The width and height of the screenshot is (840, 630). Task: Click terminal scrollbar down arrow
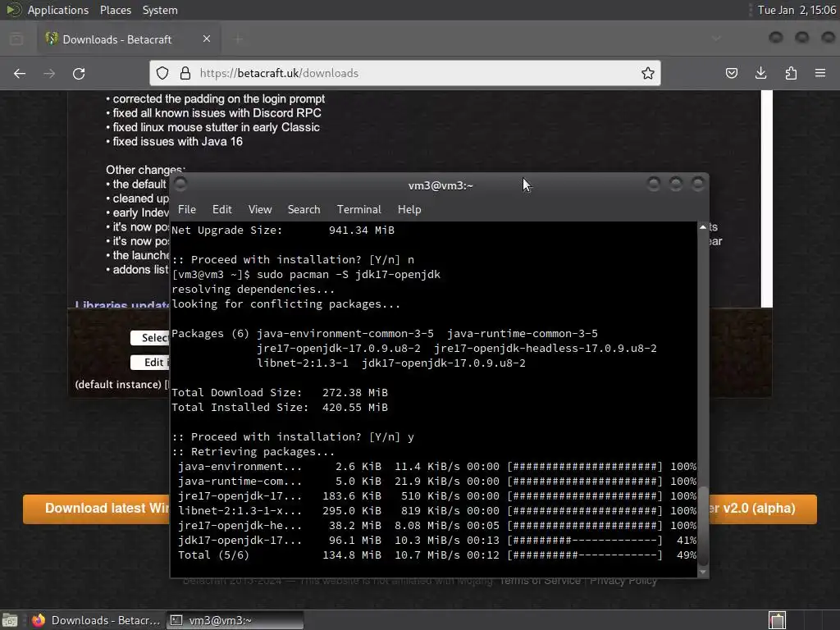click(x=703, y=572)
